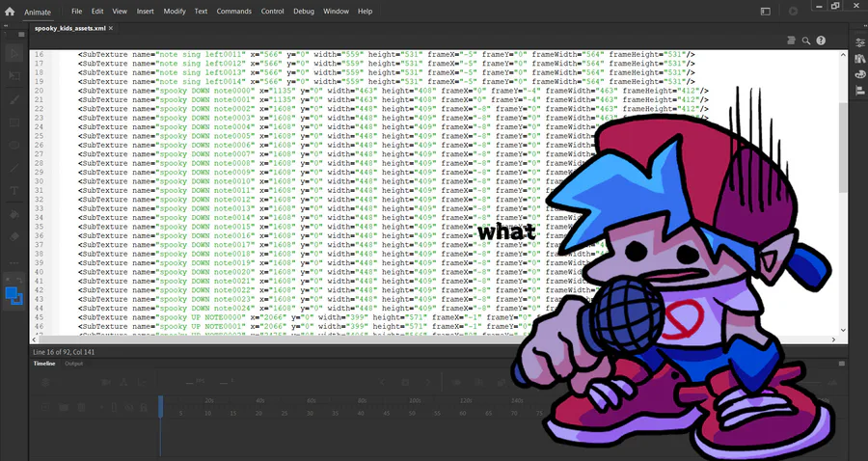Select the Paint Bucket tool
Image resolution: width=868 pixels, height=461 pixels.
tap(14, 214)
